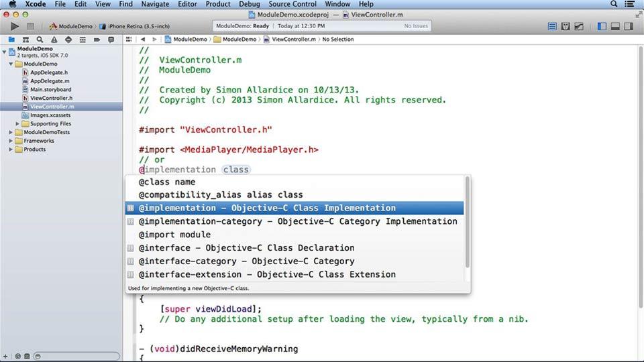Choose the @import module completion
This screenshot has height=362, width=644.
[x=294, y=235]
